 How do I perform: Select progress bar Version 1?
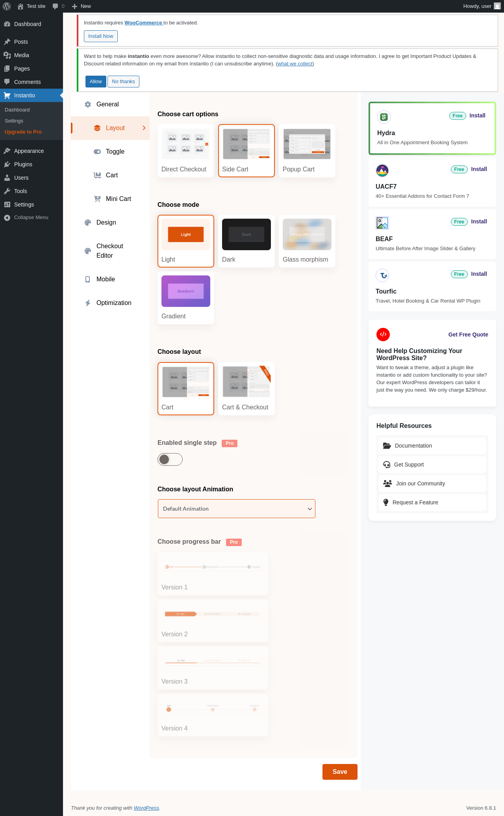point(213,574)
